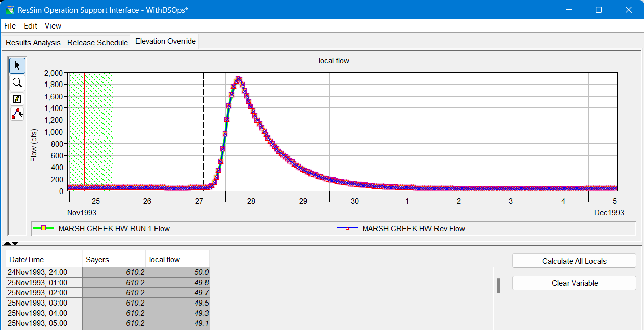Switch to the Results Analysis tab
The width and height of the screenshot is (644, 330).
[x=33, y=43]
